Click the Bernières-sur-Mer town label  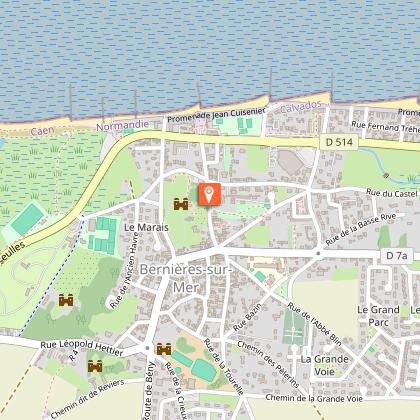[x=185, y=278]
